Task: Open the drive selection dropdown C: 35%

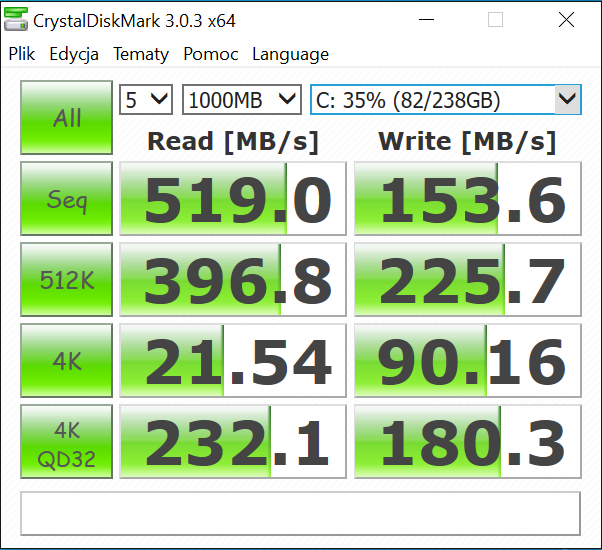Action: tap(446, 100)
